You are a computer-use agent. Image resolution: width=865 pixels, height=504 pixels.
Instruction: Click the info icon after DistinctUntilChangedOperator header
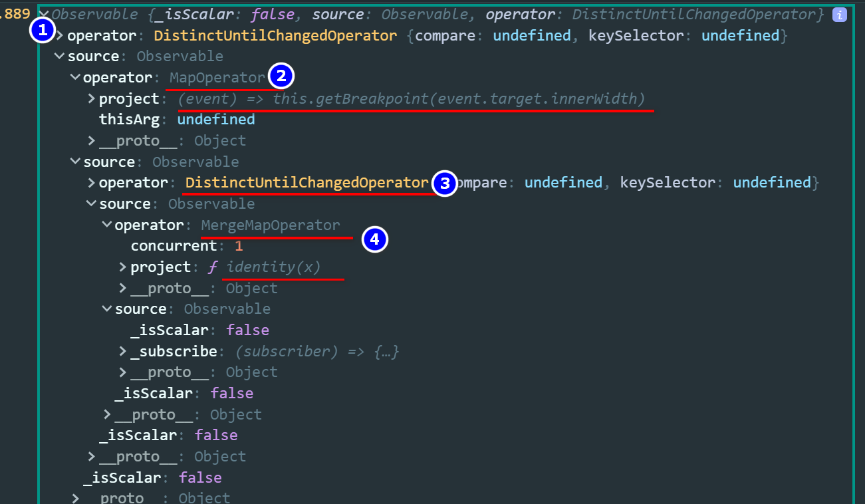tap(840, 14)
